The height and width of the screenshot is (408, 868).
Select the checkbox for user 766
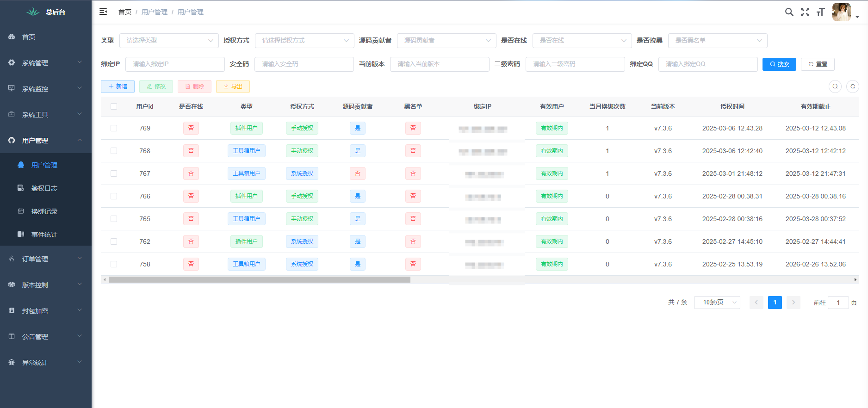click(x=114, y=196)
